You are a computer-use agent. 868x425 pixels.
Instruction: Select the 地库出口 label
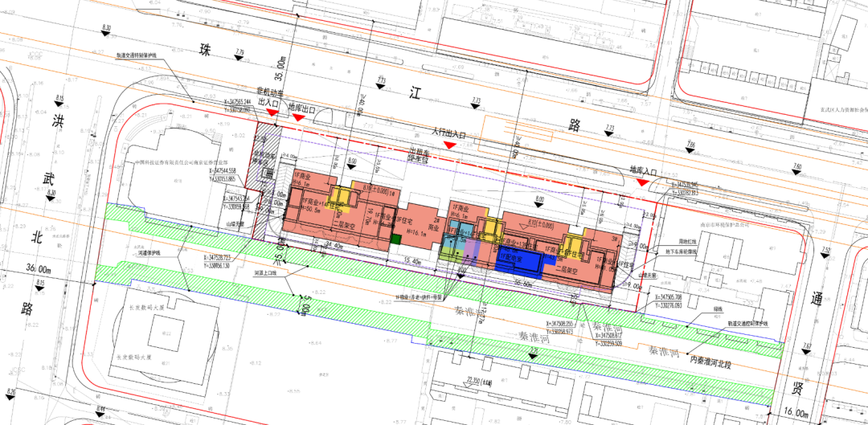click(301, 108)
